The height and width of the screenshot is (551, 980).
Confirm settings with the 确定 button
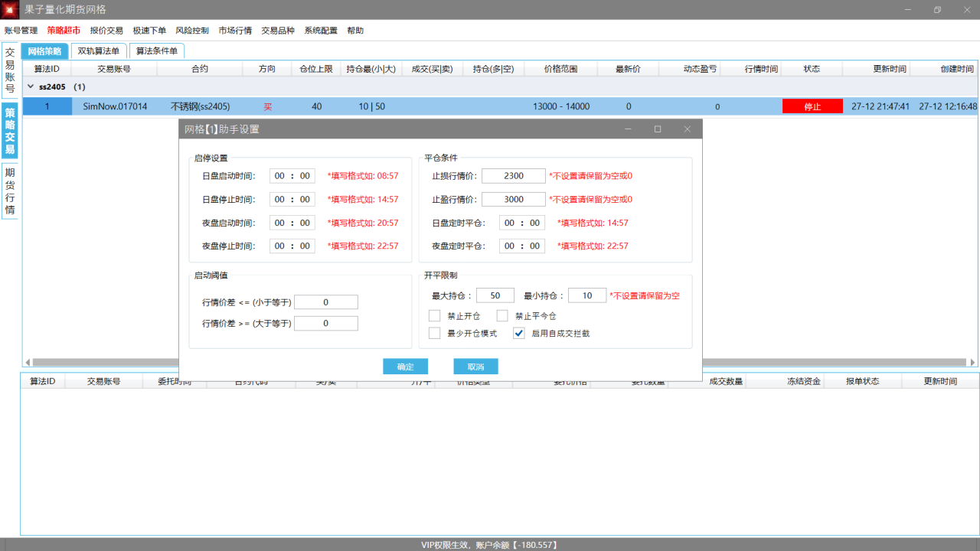pos(405,366)
